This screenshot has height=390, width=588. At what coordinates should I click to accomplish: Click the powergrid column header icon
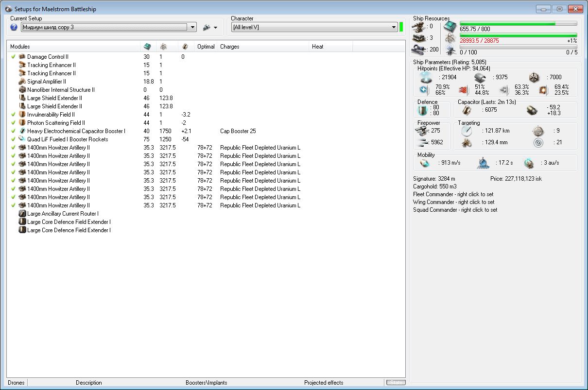(163, 47)
